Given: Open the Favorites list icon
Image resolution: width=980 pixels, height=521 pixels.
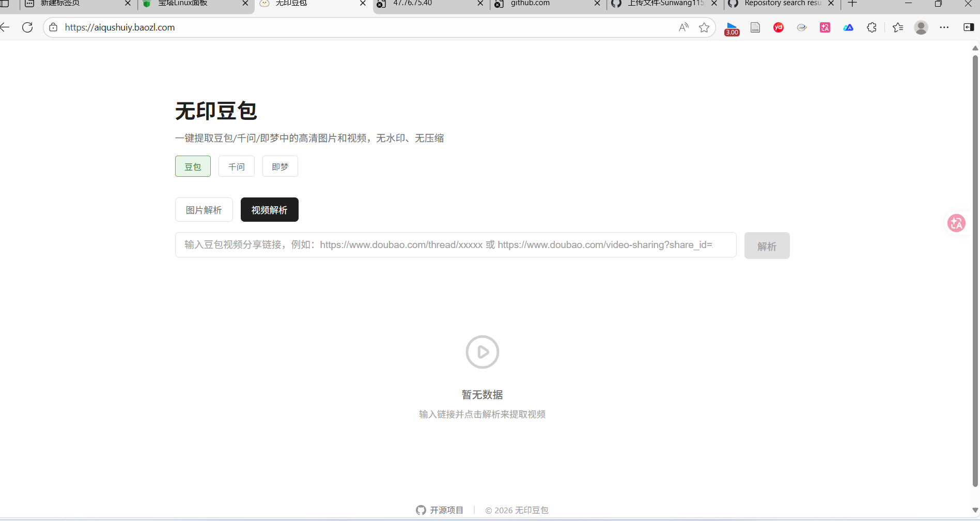Looking at the screenshot, I should [898, 27].
